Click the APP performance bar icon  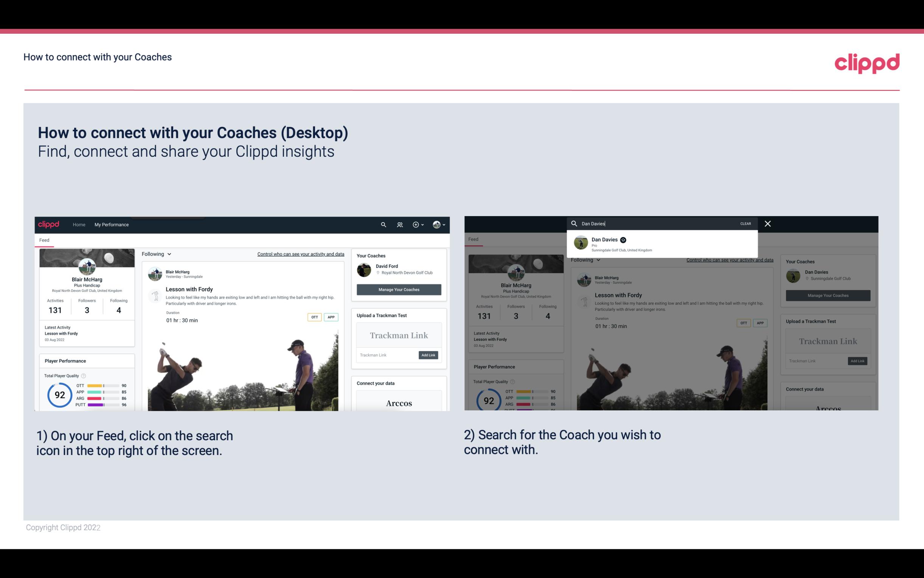pos(102,391)
